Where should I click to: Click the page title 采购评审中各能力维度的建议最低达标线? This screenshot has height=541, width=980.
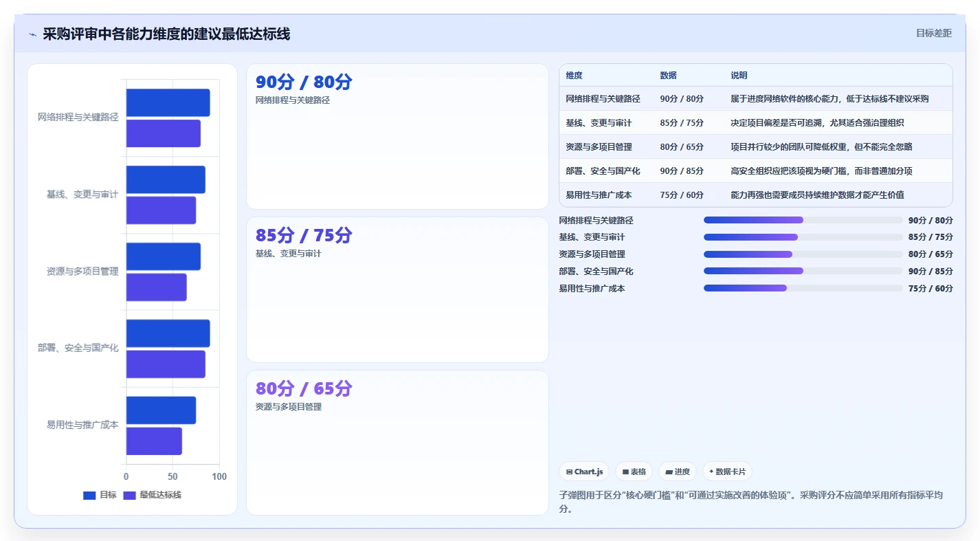coord(166,34)
